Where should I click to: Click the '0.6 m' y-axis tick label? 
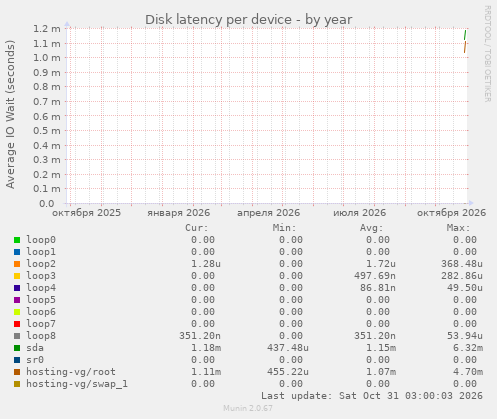point(47,116)
